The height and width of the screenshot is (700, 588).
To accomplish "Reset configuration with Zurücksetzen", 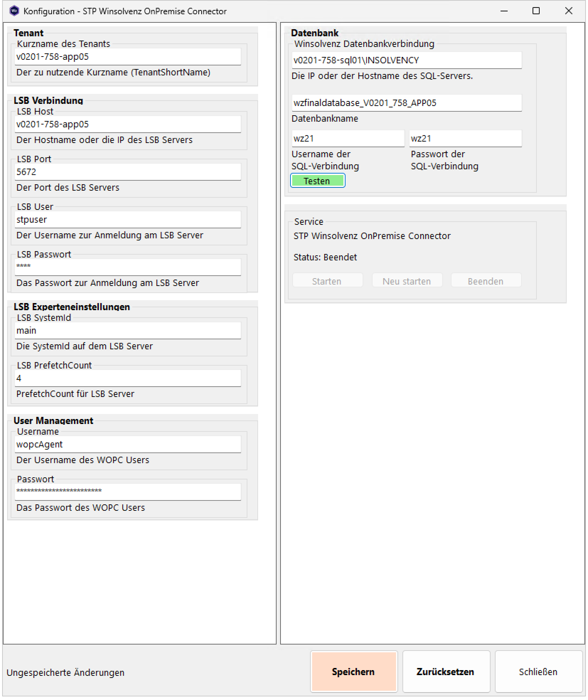I will pos(446,671).
